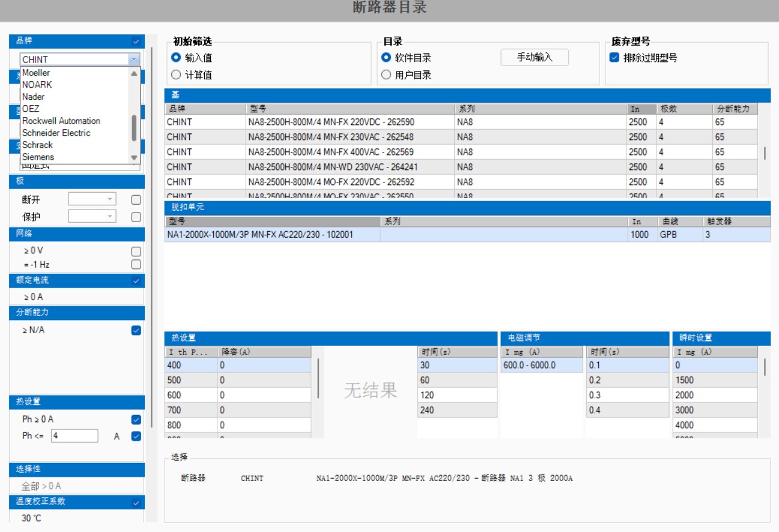Select trip unit NA1-2000X-1000M/3P row
Image resolution: width=779 pixels, height=532 pixels.
467,235
